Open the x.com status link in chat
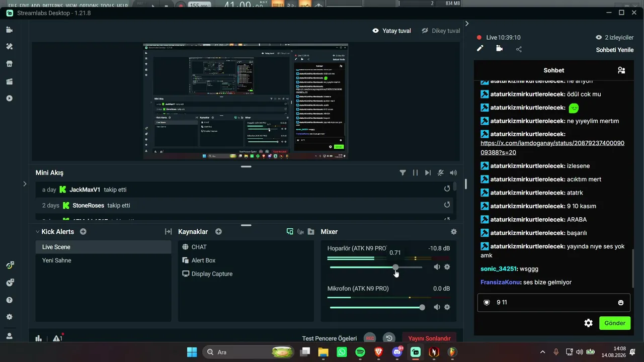Screen dimensions: 644x362 pyautogui.click(x=552, y=148)
